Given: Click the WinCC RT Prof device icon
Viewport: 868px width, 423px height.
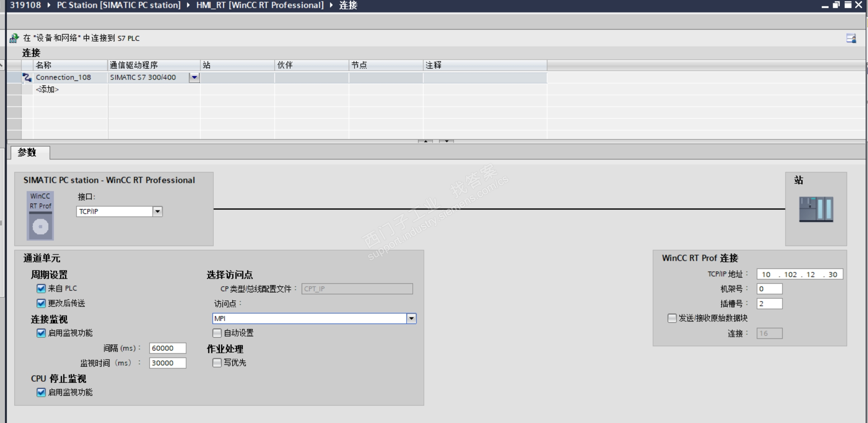Looking at the screenshot, I should pos(40,215).
